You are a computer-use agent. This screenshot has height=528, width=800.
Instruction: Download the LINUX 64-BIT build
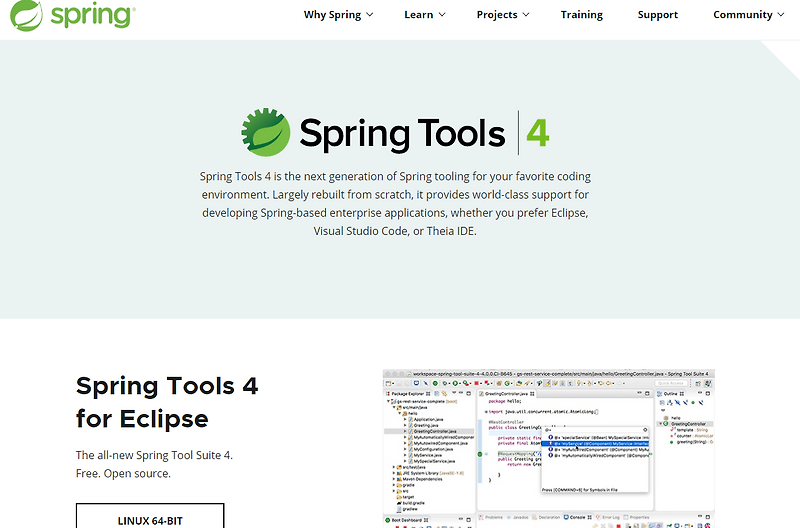tap(150, 516)
